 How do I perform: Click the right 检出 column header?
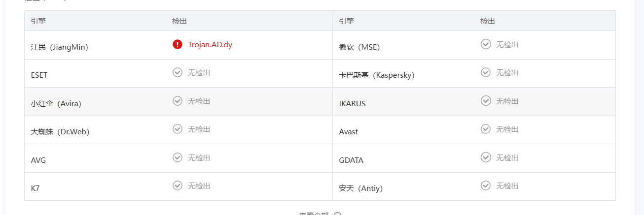tap(487, 21)
